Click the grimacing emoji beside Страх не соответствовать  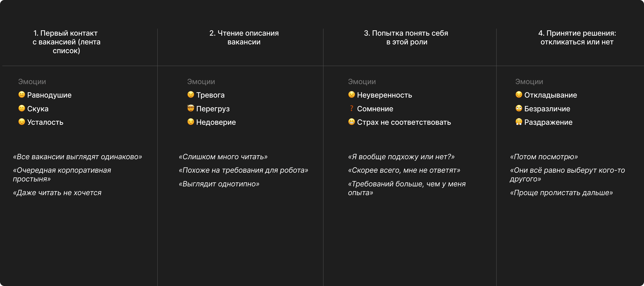[351, 122]
